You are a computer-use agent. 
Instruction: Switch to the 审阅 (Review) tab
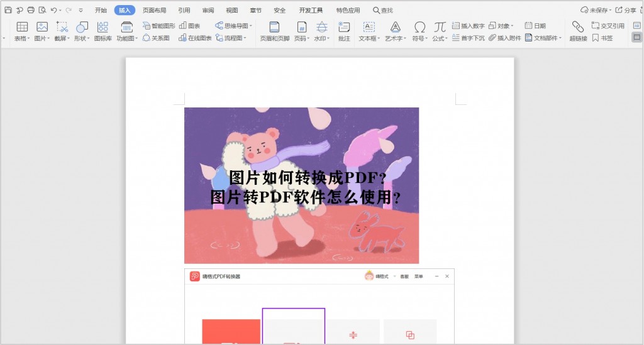[x=208, y=10]
